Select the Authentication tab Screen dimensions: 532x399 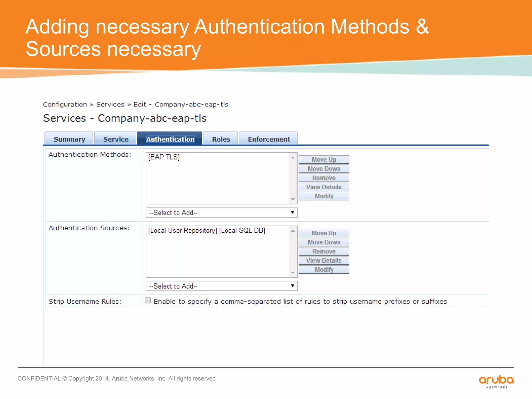tap(170, 139)
